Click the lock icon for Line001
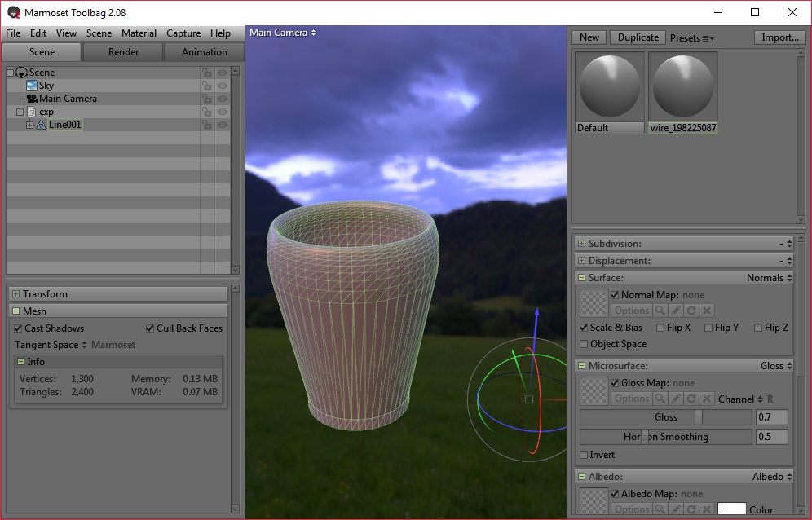Image resolution: width=812 pixels, height=520 pixels. (x=207, y=125)
